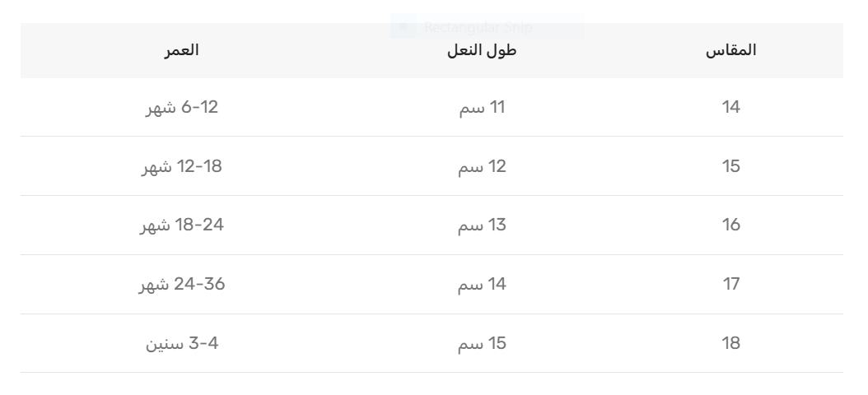Click the المقاس column header

(732, 50)
